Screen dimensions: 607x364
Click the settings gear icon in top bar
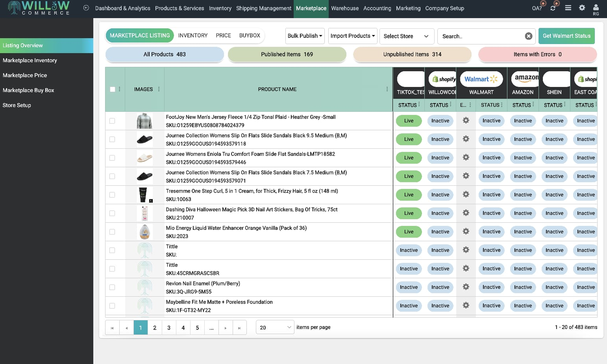tap(582, 7)
